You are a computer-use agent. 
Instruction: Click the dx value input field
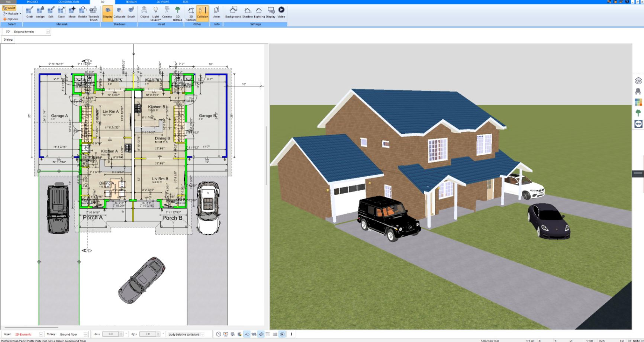click(x=110, y=334)
